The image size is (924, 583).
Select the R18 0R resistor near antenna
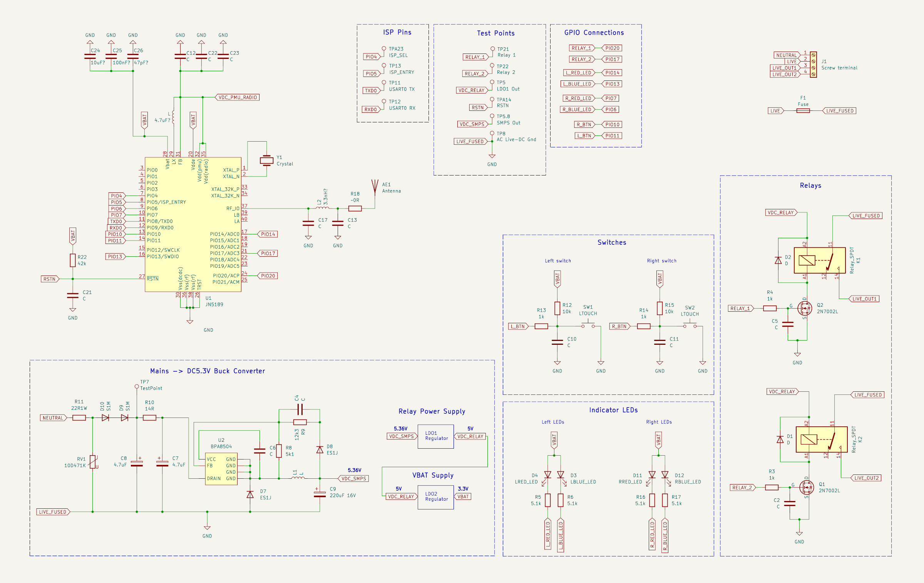click(355, 209)
